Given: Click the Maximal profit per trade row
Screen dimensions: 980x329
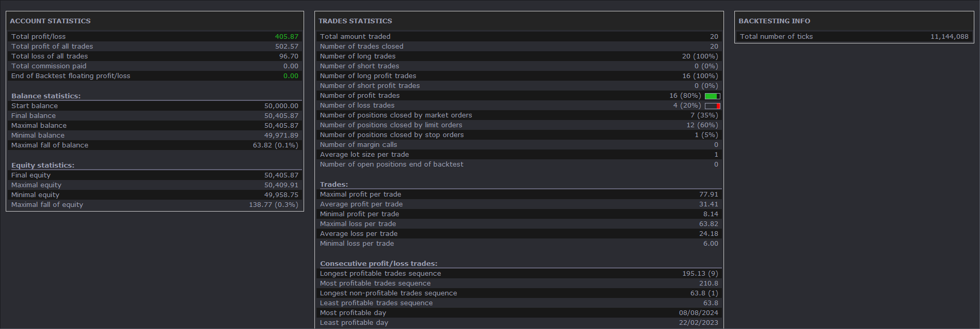Looking at the screenshot, I should (x=519, y=195).
